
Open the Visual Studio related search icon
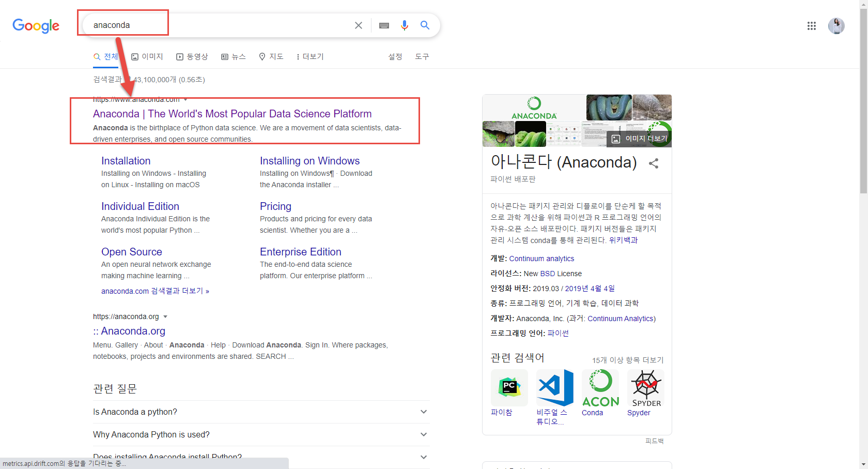[x=555, y=387]
